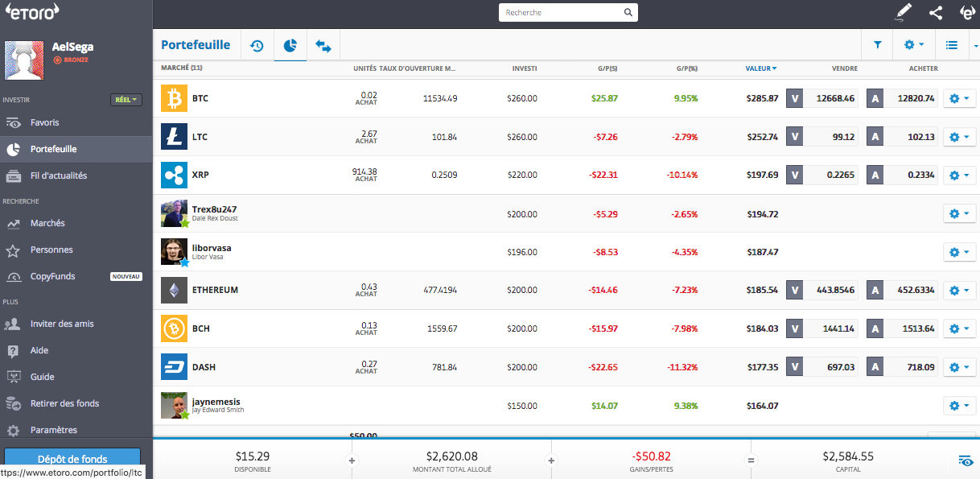Select Portefeuille in the sidebar
This screenshot has width=980, height=479.
[x=76, y=149]
